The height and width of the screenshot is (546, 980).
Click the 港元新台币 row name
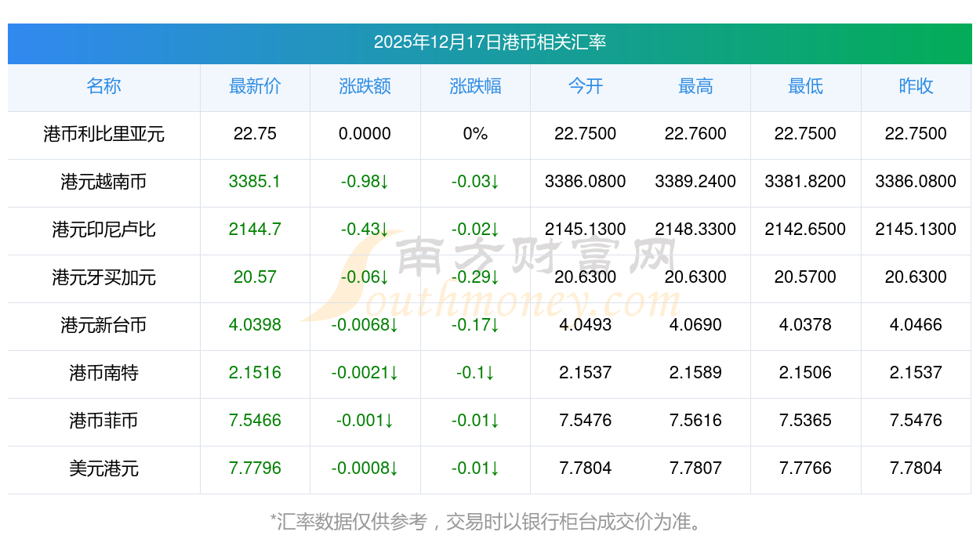tap(103, 325)
